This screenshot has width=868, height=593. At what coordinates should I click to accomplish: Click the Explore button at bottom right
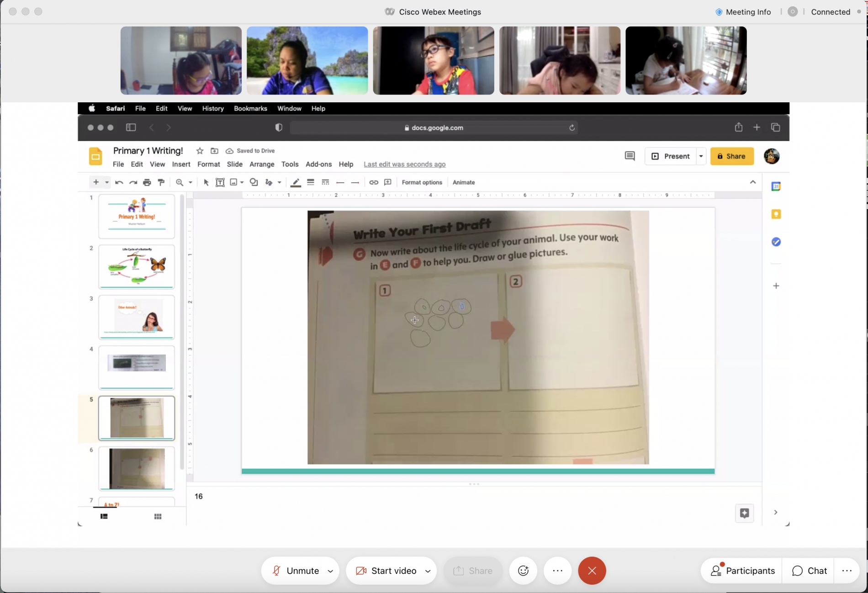[x=744, y=513]
